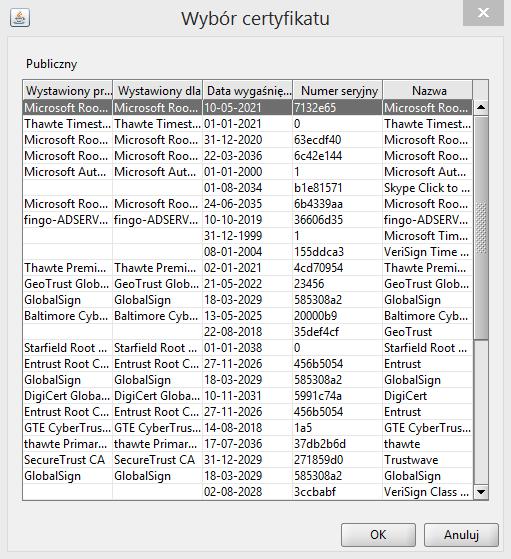This screenshot has height=559, width=511.
Task: Click the scrollbar up arrow
Action: pos(481,107)
